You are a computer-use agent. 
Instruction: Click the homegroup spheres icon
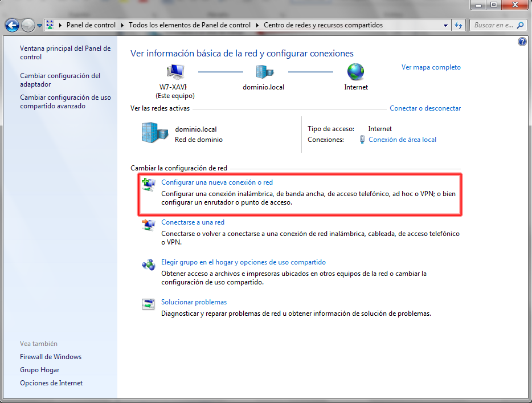point(148,264)
